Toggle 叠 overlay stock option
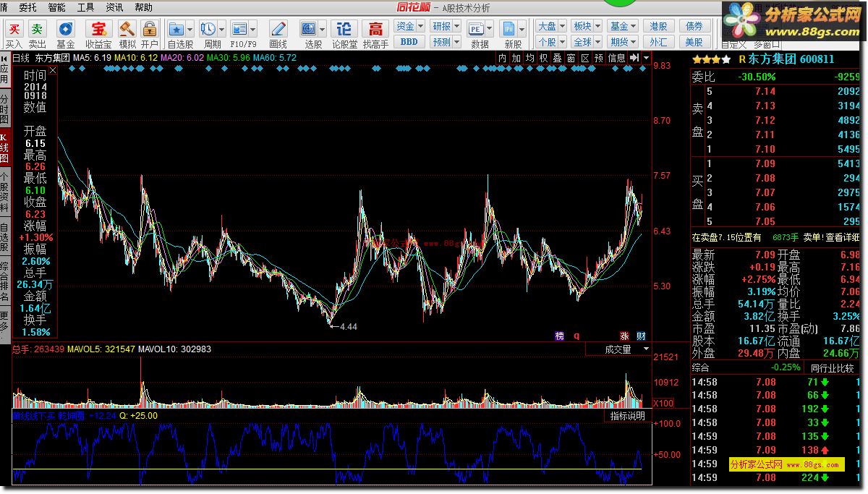This screenshot has width=868, height=494. (x=557, y=58)
